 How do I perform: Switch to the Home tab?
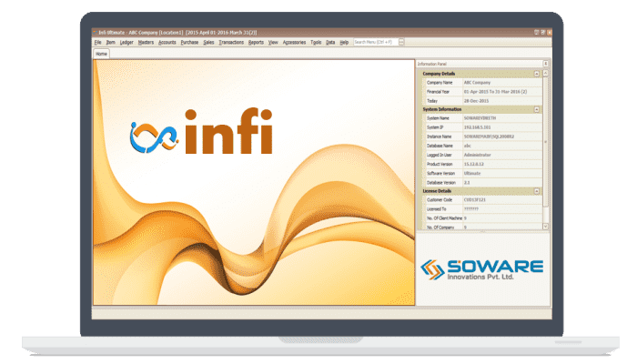(x=102, y=54)
